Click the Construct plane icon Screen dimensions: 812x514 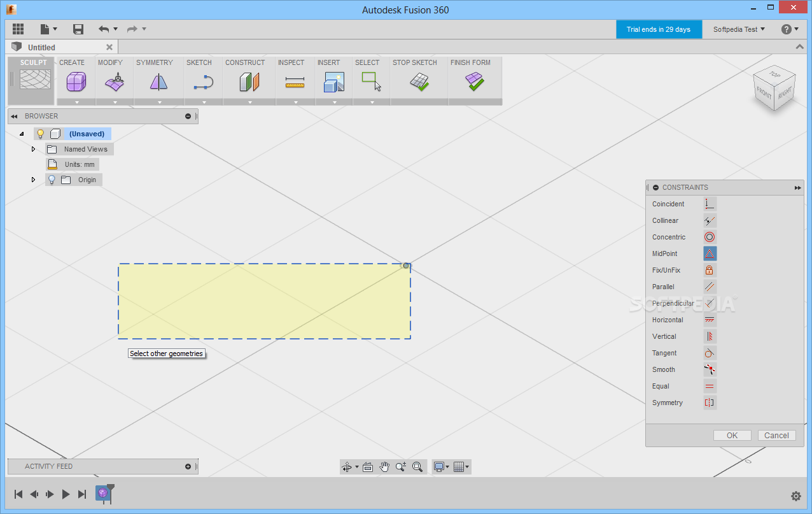(249, 82)
